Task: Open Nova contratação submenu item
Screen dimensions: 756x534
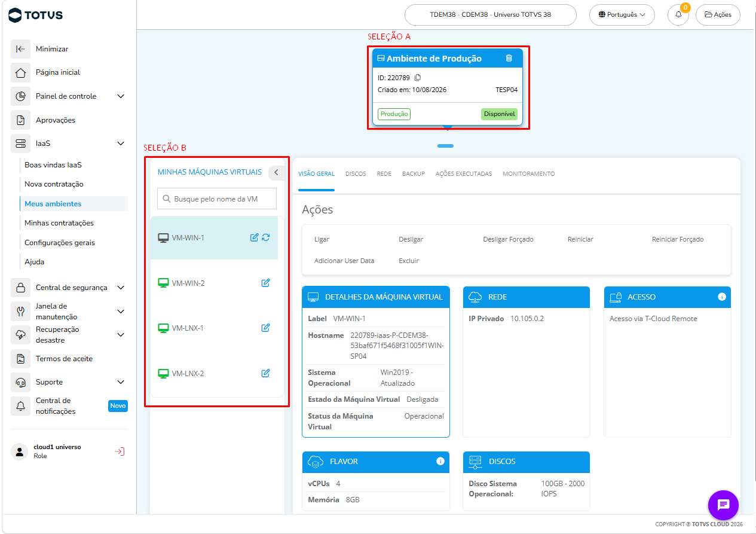Action: click(54, 184)
